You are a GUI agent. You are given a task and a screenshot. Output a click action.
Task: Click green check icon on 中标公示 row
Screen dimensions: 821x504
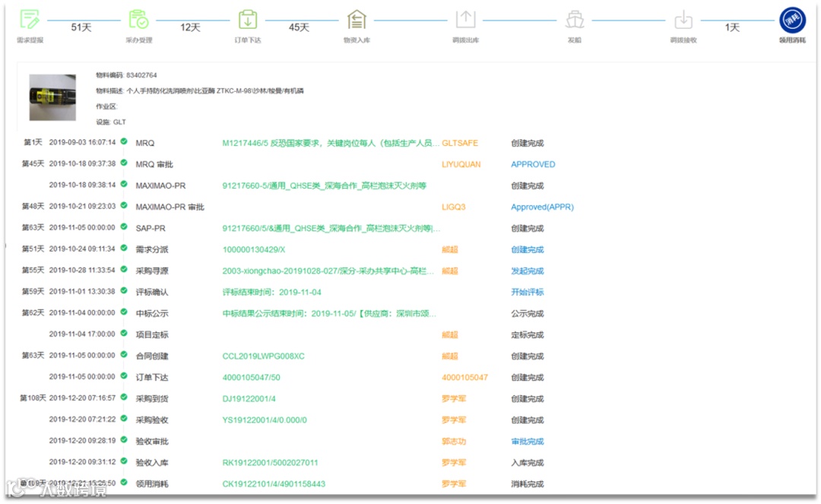pos(124,312)
